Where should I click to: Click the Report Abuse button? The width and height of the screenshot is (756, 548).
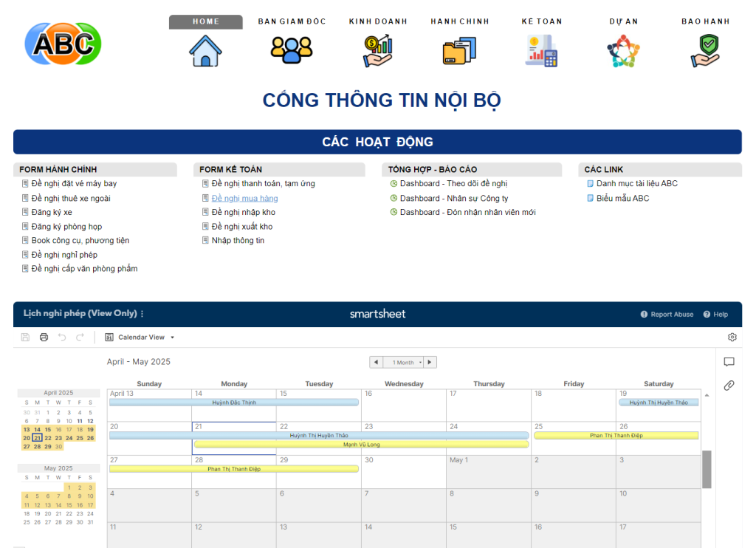pyautogui.click(x=667, y=315)
